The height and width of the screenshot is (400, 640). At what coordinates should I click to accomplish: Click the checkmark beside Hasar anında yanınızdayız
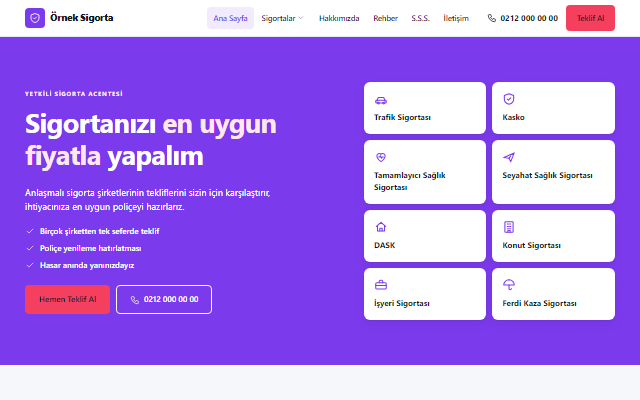coord(29,265)
